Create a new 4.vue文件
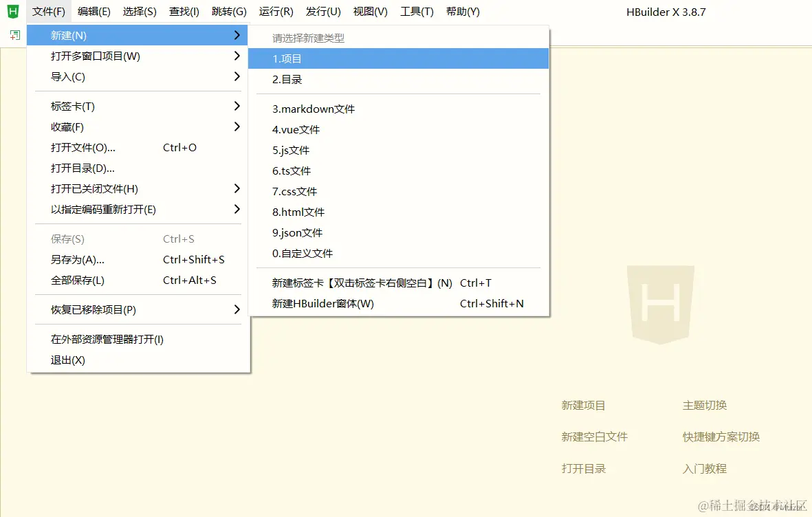This screenshot has width=812, height=517. pos(398,129)
